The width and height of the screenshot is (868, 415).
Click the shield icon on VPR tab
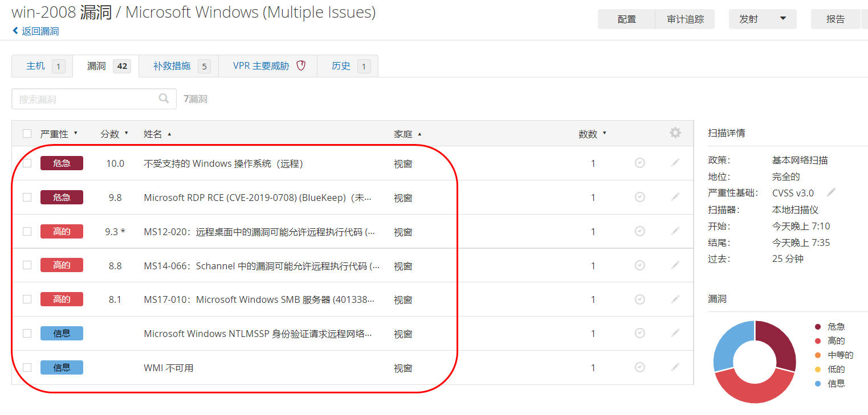tap(301, 65)
